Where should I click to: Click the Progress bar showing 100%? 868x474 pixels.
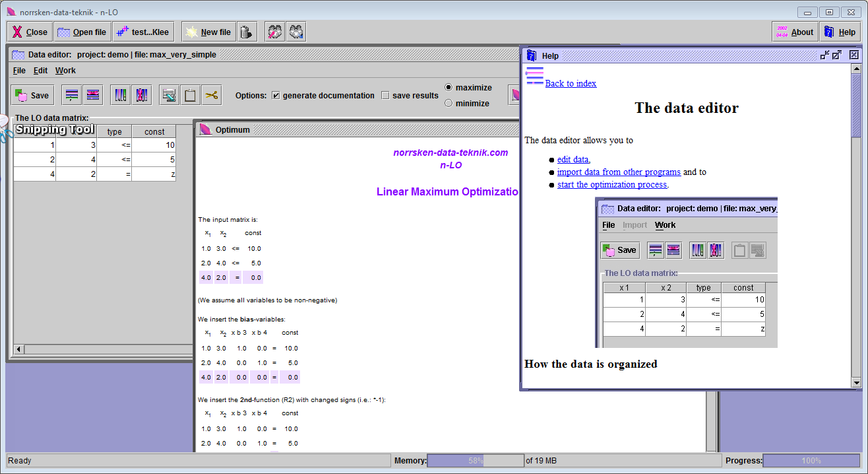point(811,461)
